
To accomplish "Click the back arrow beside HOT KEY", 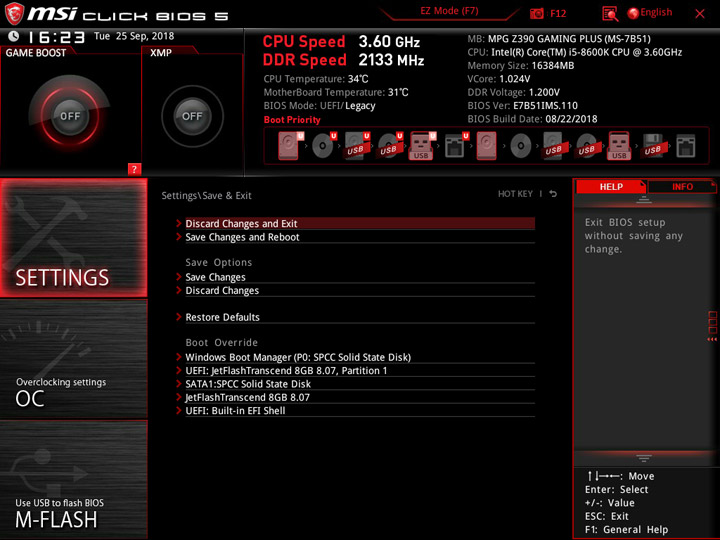I will pos(553,194).
